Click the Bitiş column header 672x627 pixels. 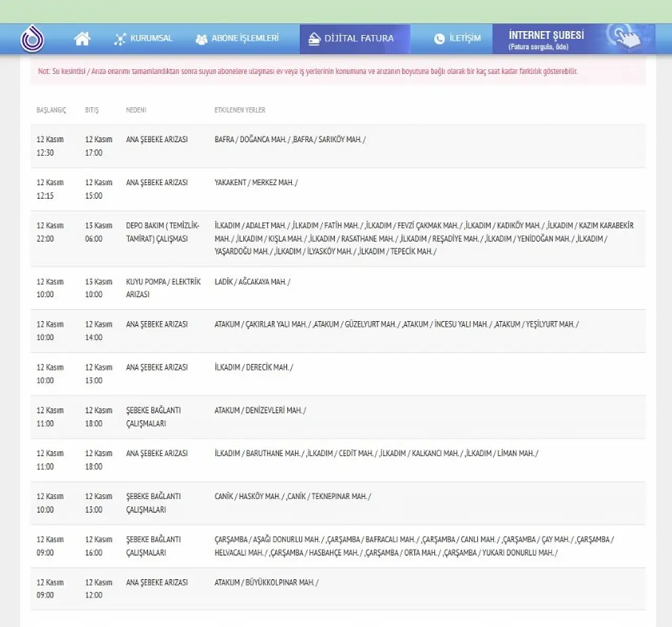tap(92, 110)
